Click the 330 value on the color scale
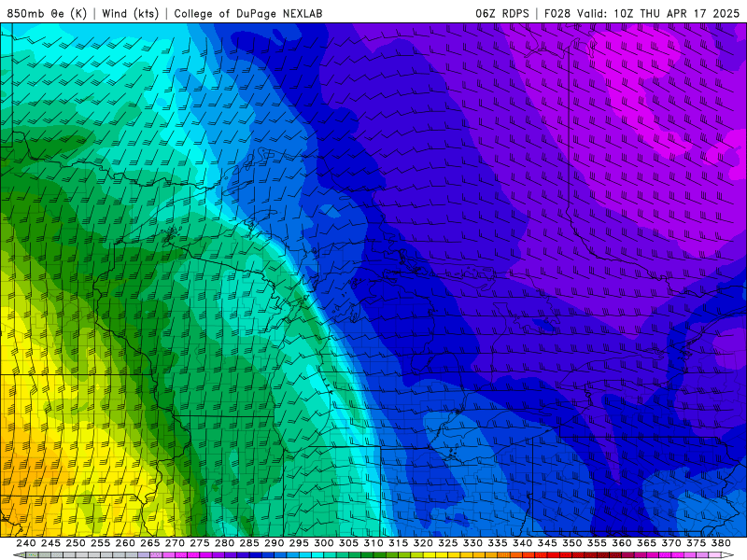Viewport: 747px width, 560px height. pos(472,543)
